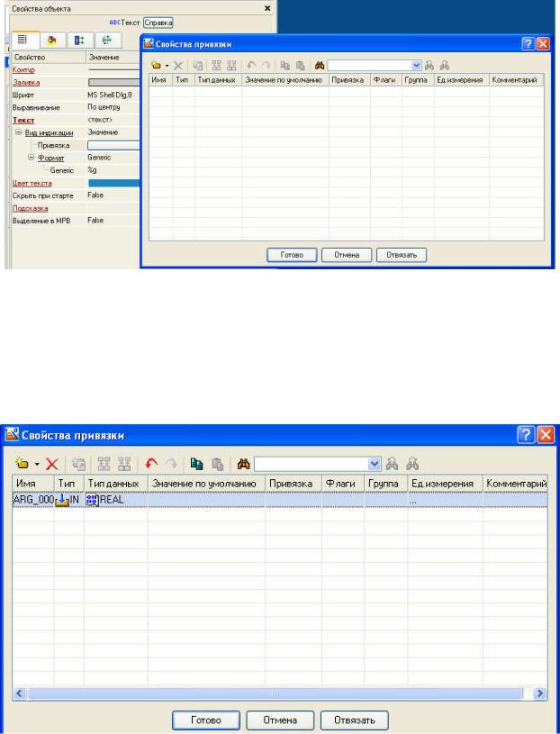
Task: Click the horizontal scrollbar right arrow
Action: [540, 693]
